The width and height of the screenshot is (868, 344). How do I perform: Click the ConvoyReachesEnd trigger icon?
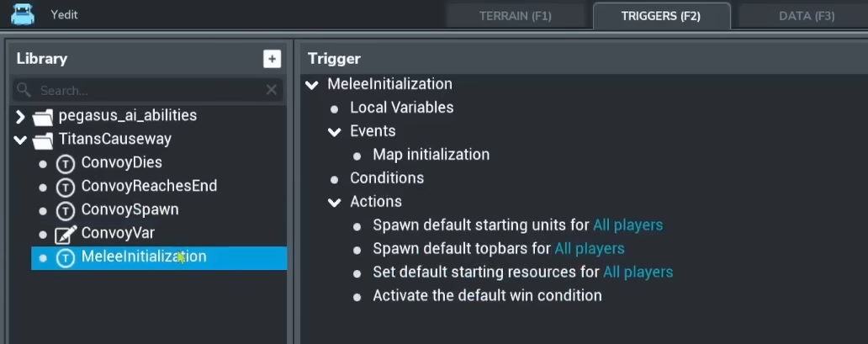point(66,187)
